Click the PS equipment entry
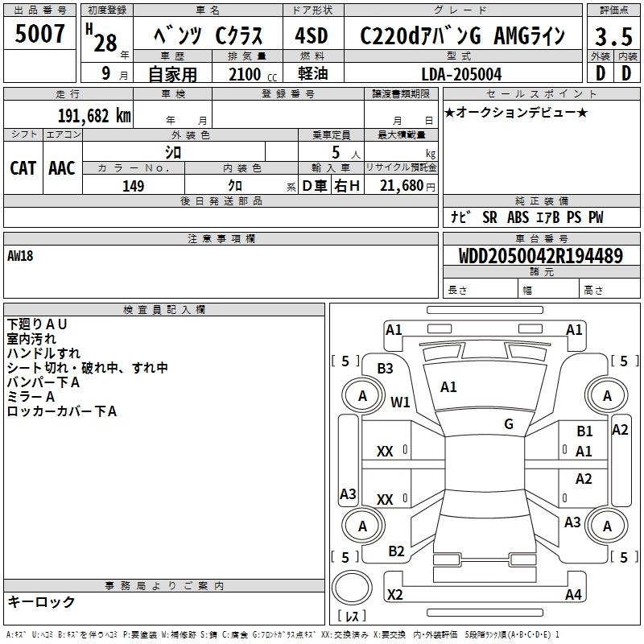The height and width of the screenshot is (644, 644). click(574, 217)
